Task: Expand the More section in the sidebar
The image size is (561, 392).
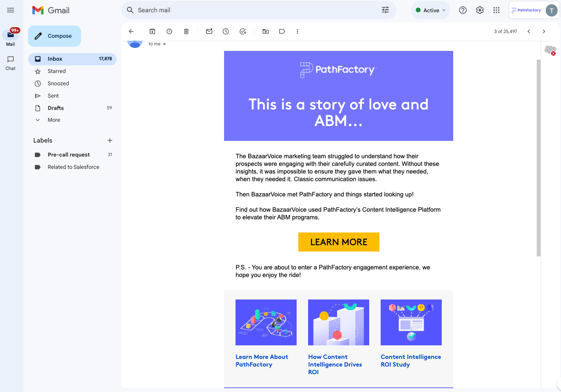Action: tap(54, 120)
